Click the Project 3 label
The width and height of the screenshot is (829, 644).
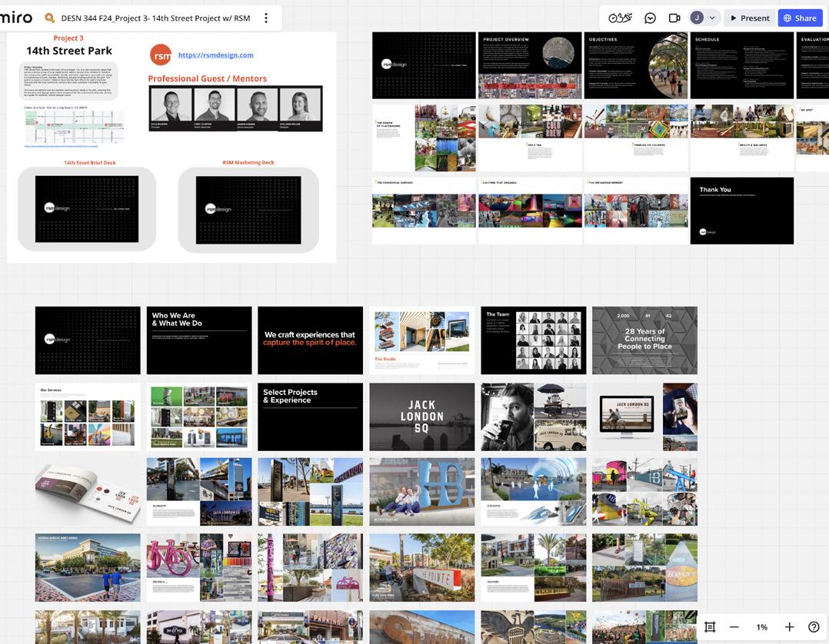pyautogui.click(x=68, y=38)
